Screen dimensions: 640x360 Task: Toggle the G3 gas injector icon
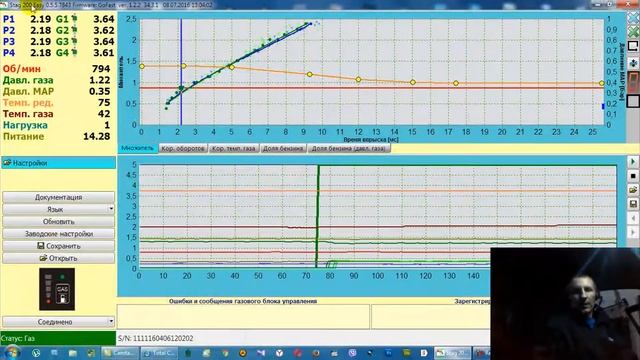click(x=74, y=41)
